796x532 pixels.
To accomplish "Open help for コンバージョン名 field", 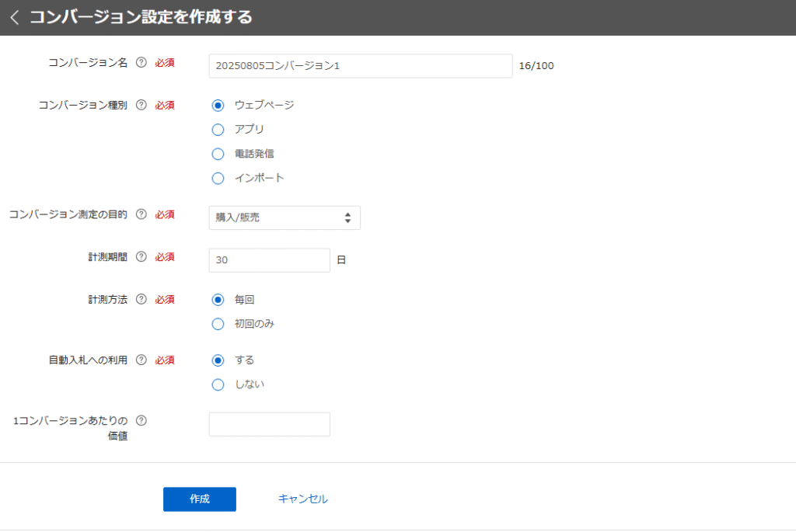I will 141,63.
